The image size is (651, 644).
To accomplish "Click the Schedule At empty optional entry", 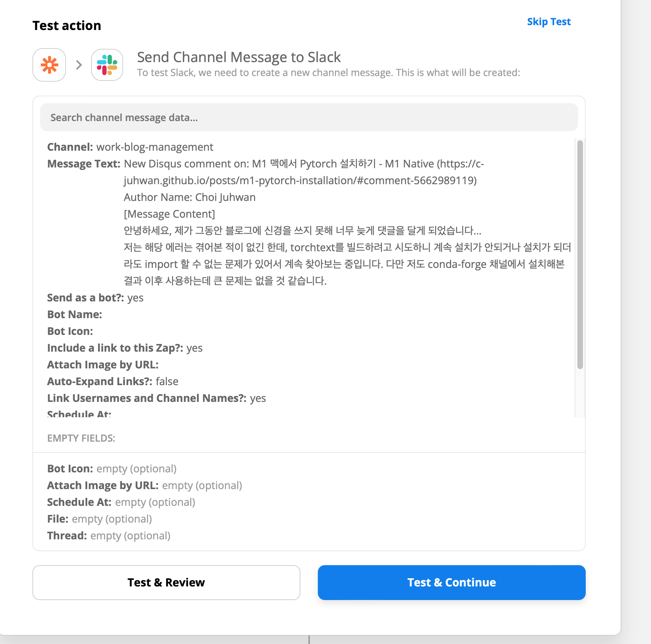I will pyautogui.click(x=120, y=502).
